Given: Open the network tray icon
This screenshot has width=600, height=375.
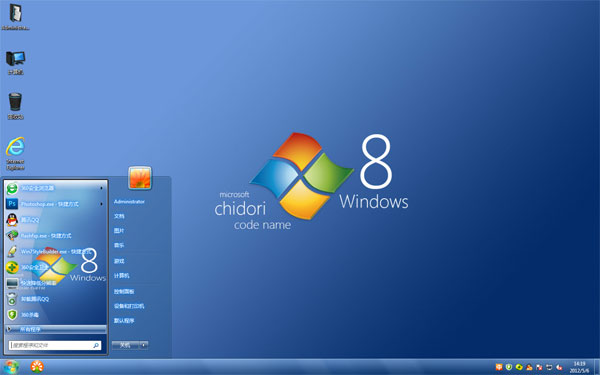Looking at the screenshot, I should pyautogui.click(x=549, y=367).
